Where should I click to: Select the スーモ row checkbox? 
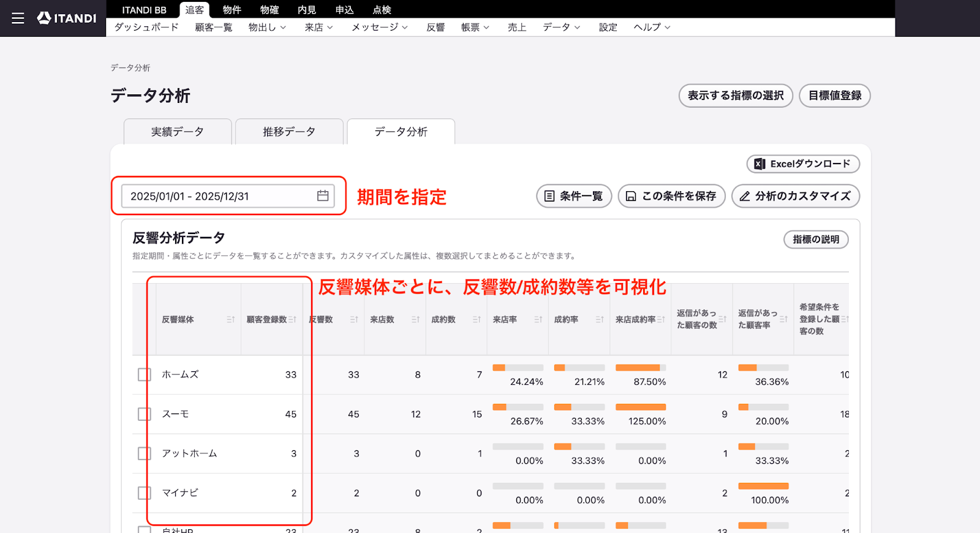(145, 414)
